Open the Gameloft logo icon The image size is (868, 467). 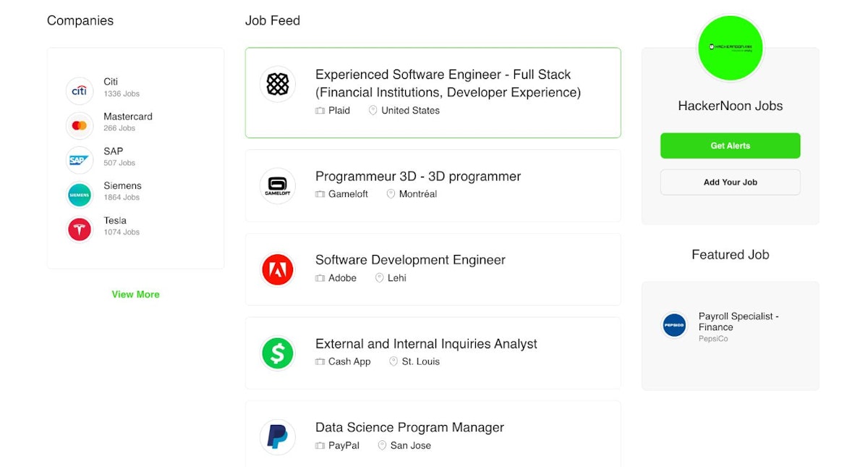pyautogui.click(x=278, y=186)
